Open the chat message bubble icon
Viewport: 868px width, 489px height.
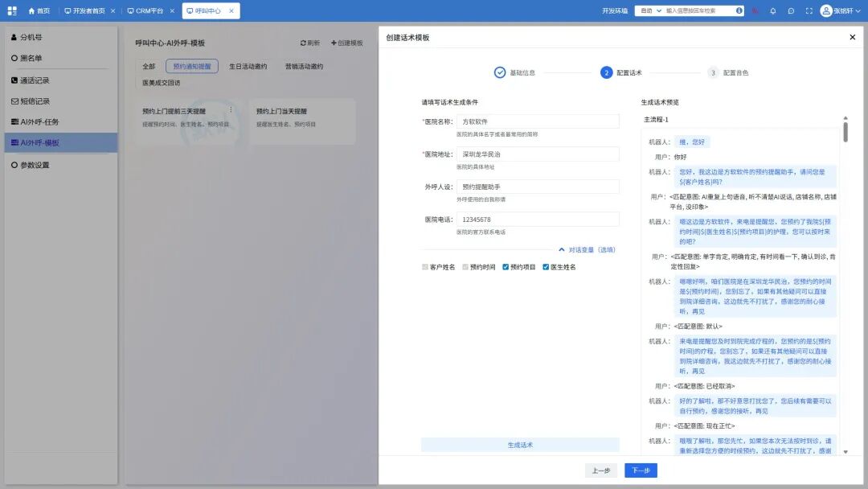click(789, 10)
